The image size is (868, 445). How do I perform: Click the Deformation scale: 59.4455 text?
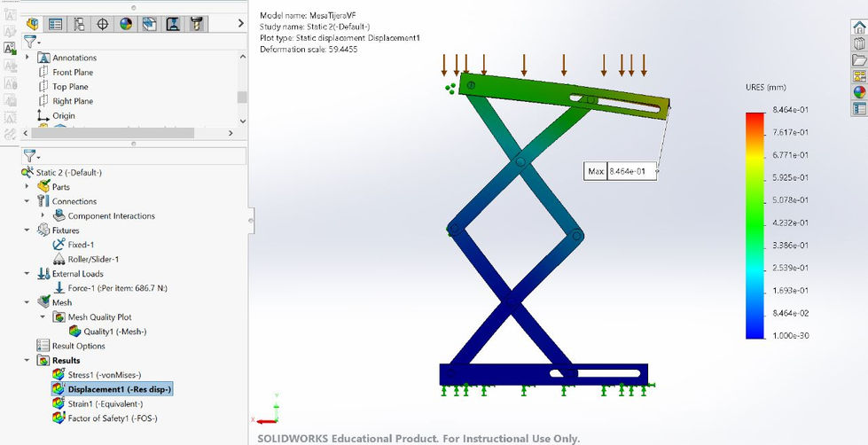[x=309, y=49]
